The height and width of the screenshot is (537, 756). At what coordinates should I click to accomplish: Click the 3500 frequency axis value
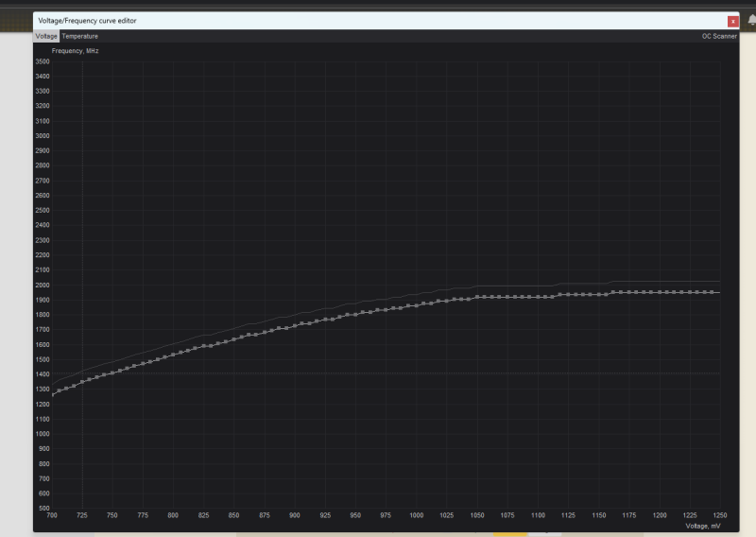(43, 61)
